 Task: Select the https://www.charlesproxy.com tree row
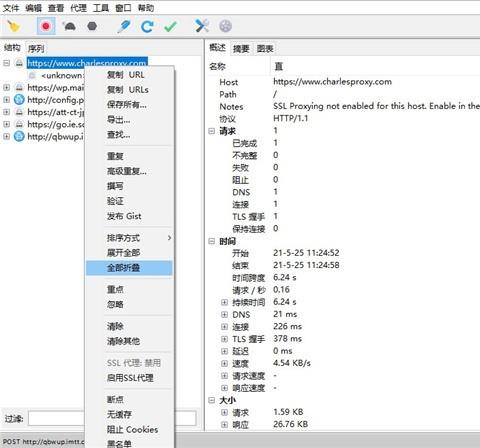(x=87, y=63)
